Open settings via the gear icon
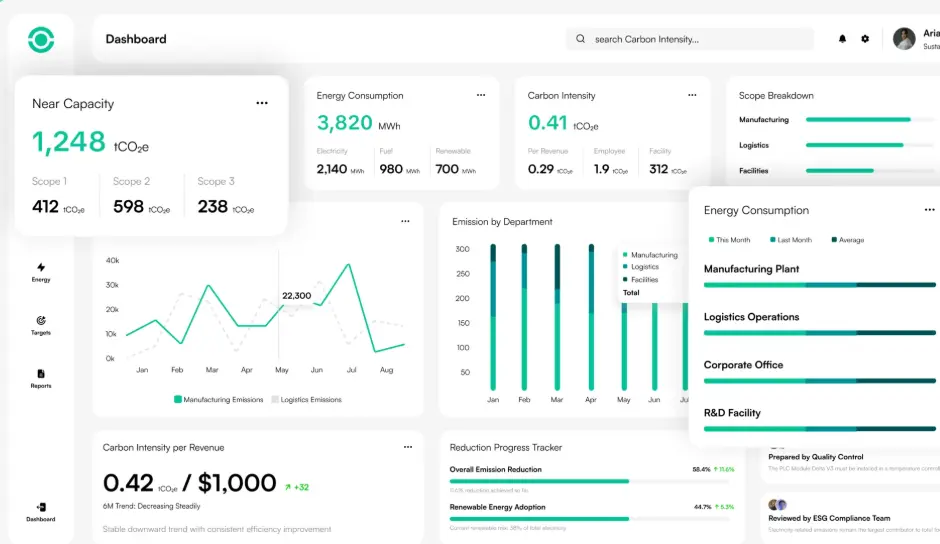The height and width of the screenshot is (544, 940). [x=865, y=39]
